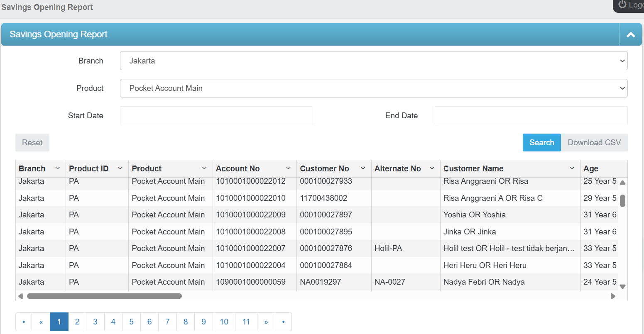Open Branch column header menu arrow

(58, 168)
